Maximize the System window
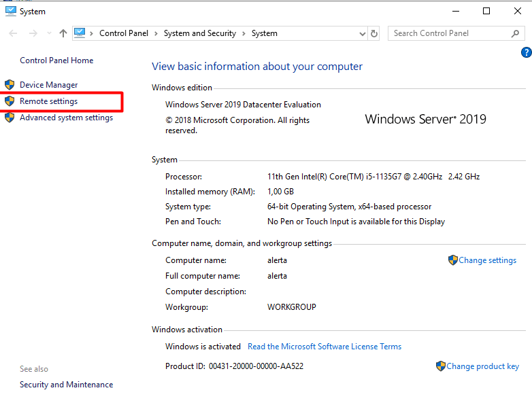532x403 pixels. (486, 11)
